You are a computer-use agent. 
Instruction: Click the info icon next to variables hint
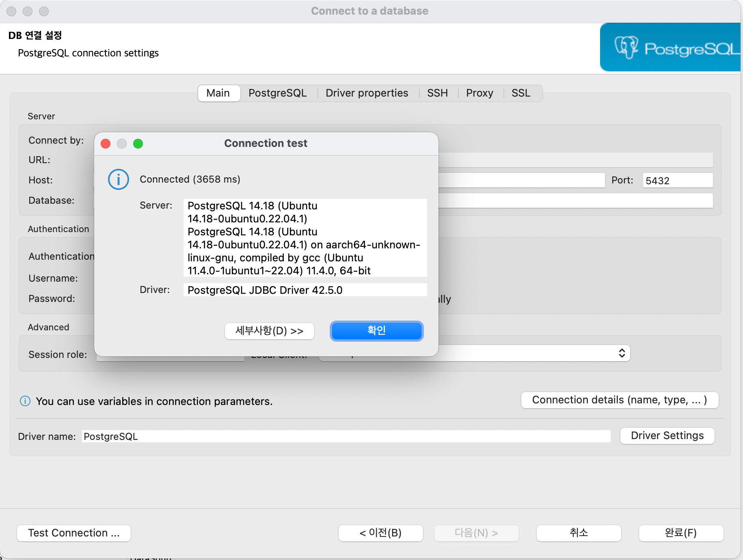(25, 401)
